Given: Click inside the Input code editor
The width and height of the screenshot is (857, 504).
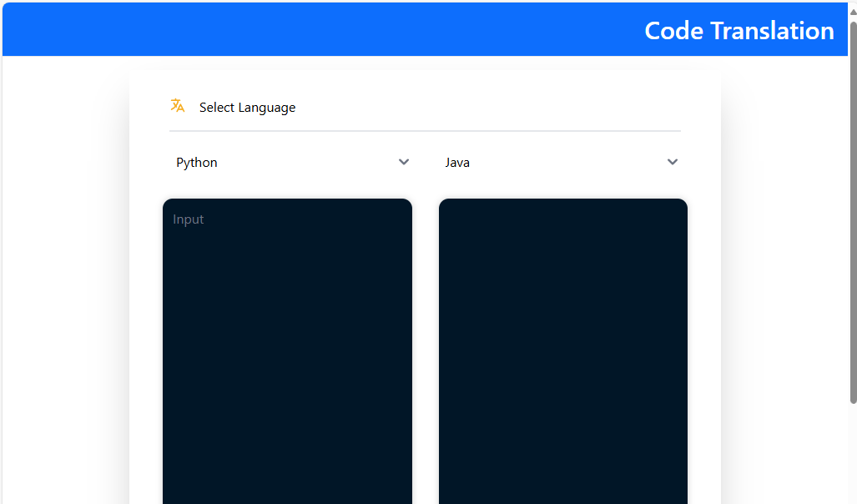Looking at the screenshot, I should [287, 334].
